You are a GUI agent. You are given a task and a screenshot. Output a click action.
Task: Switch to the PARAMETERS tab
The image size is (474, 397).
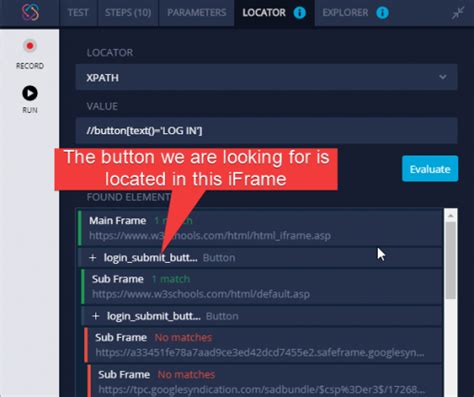click(197, 13)
